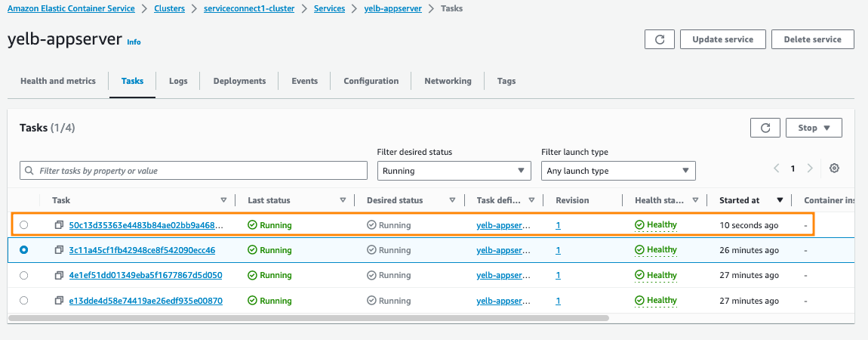Select radio button for task e13dde4d58e7
Screen dimensions: 868x340
(24, 301)
